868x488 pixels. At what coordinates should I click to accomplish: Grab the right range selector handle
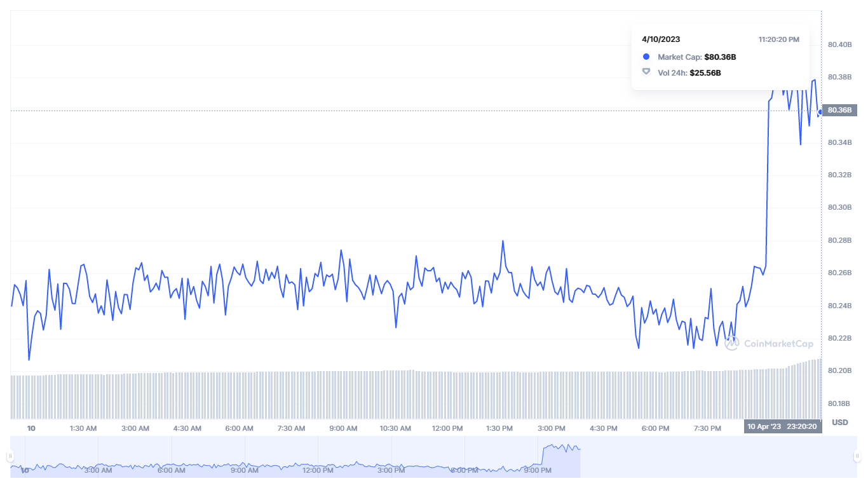857,456
